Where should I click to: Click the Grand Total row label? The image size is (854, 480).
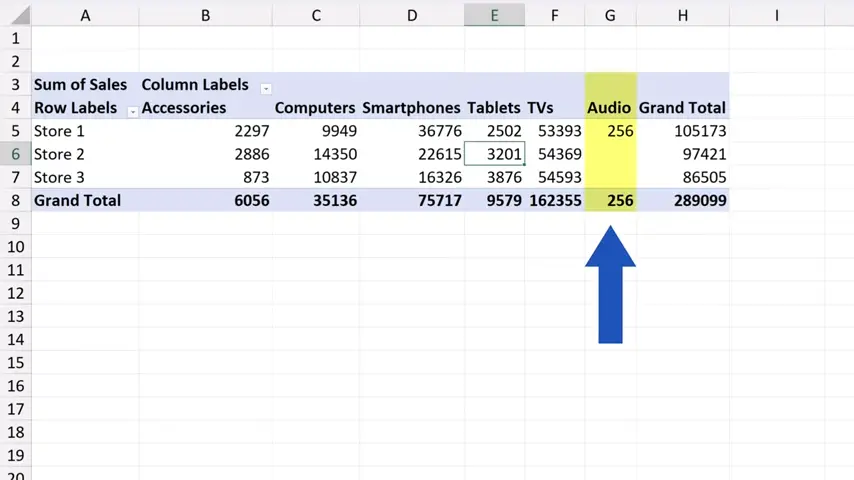78,200
